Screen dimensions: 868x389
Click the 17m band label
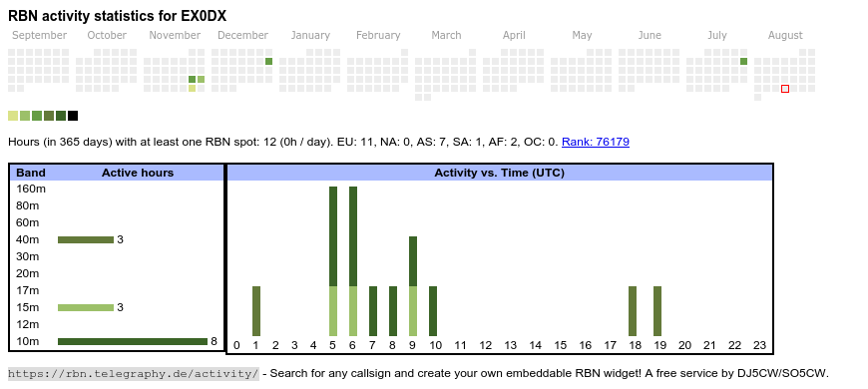tap(28, 290)
